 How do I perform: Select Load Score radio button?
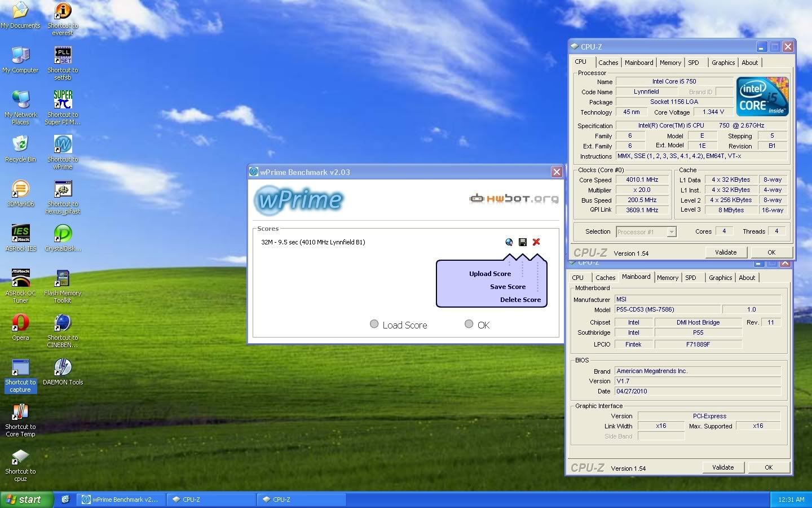pos(374,324)
